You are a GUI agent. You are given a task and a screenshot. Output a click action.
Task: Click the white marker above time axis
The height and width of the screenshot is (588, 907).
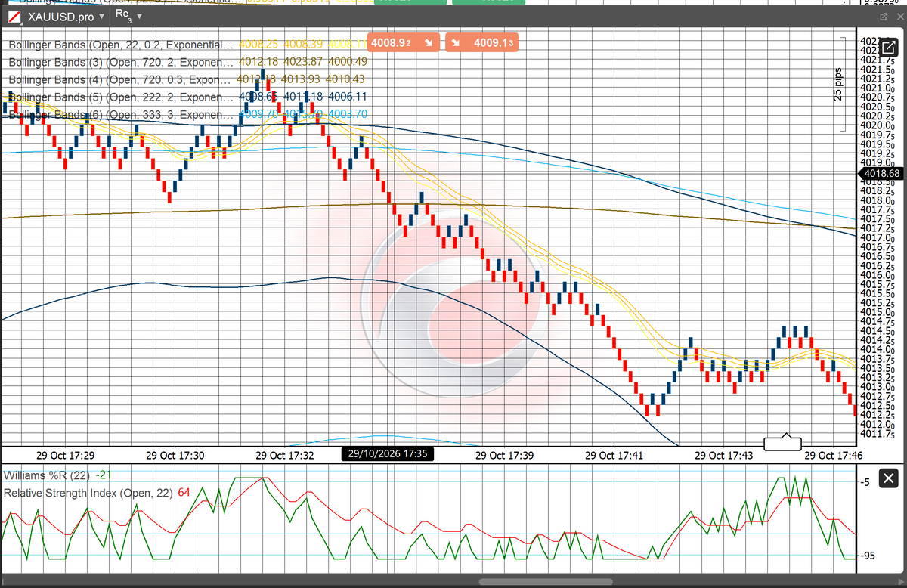tap(782, 442)
